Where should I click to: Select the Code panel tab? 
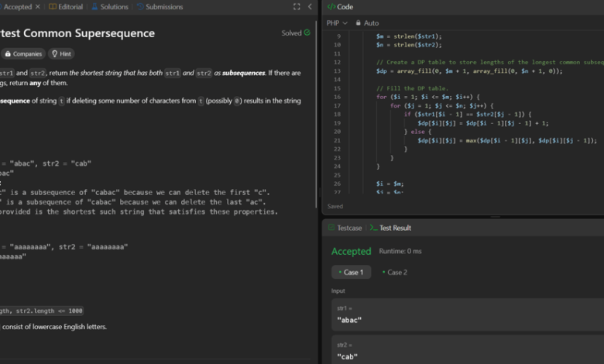point(340,6)
